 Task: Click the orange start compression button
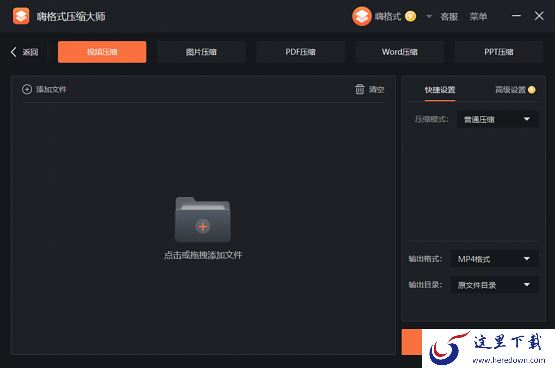[412, 342]
